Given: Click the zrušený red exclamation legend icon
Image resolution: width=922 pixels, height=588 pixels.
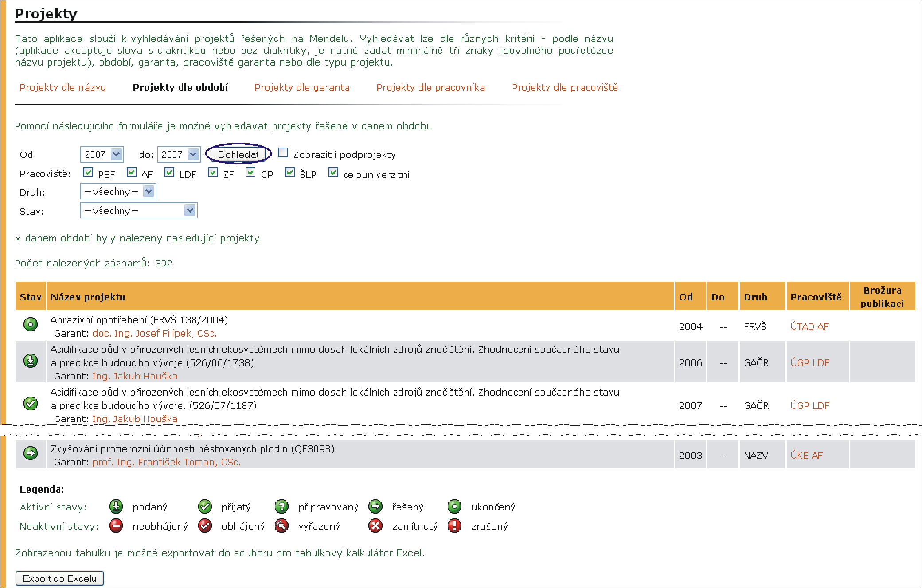Looking at the screenshot, I should [x=454, y=526].
